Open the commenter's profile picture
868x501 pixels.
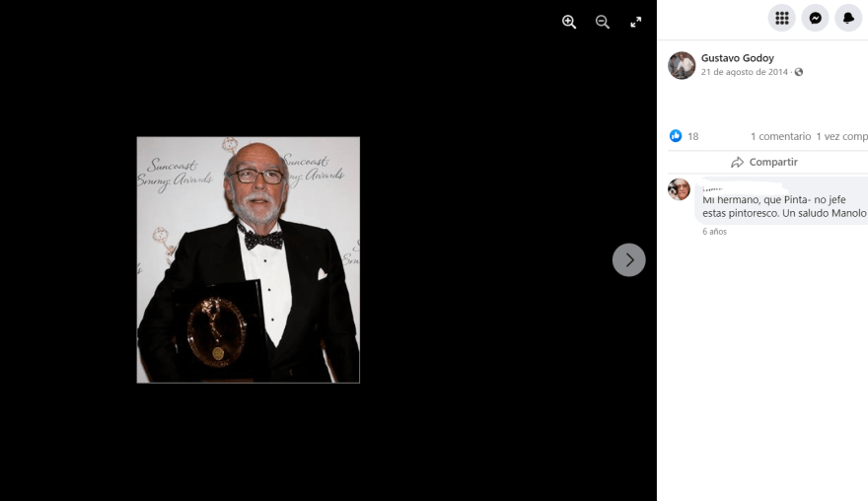click(x=679, y=189)
